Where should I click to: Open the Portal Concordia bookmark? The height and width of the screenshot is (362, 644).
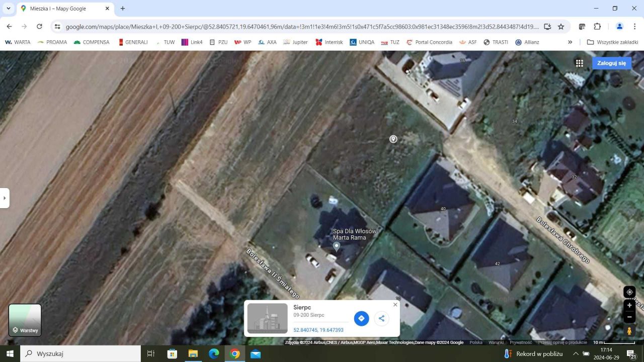[429, 42]
